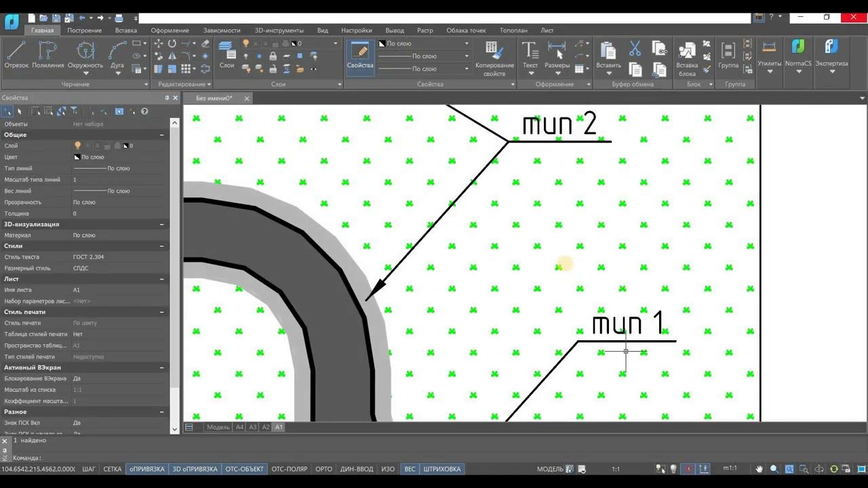Switch to the Вставка ribbon tab

click(x=126, y=30)
